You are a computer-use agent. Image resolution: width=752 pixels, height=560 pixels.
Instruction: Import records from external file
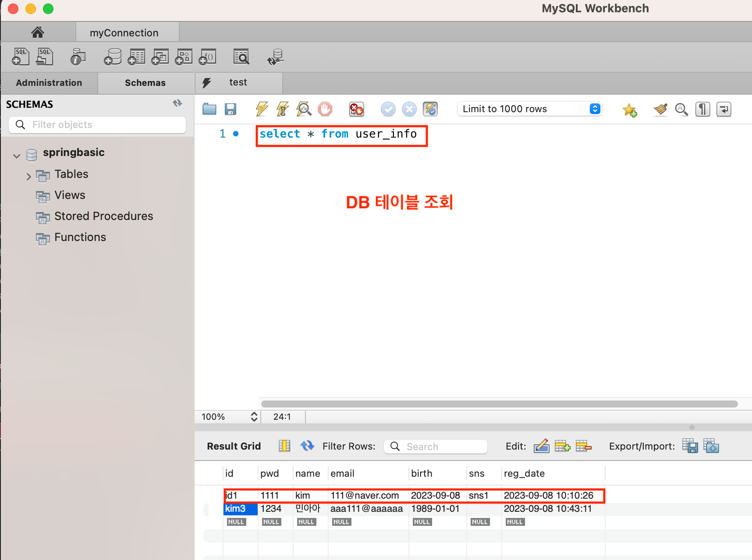point(711,446)
